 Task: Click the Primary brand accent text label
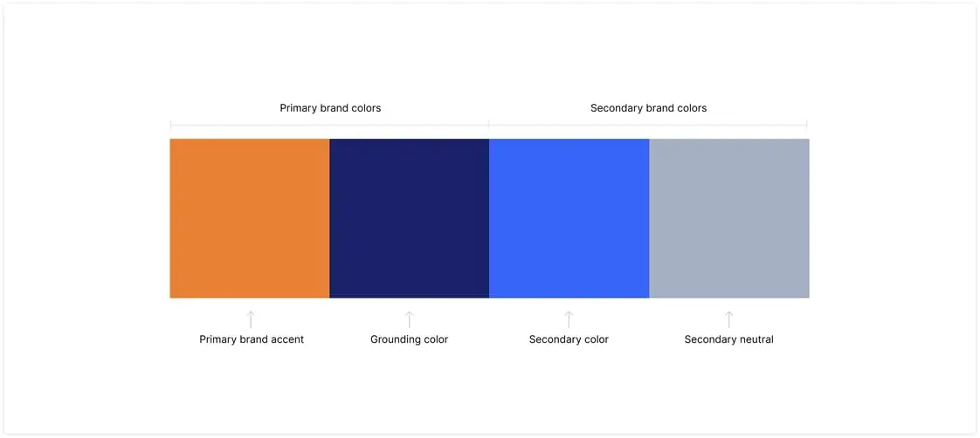pyautogui.click(x=252, y=339)
